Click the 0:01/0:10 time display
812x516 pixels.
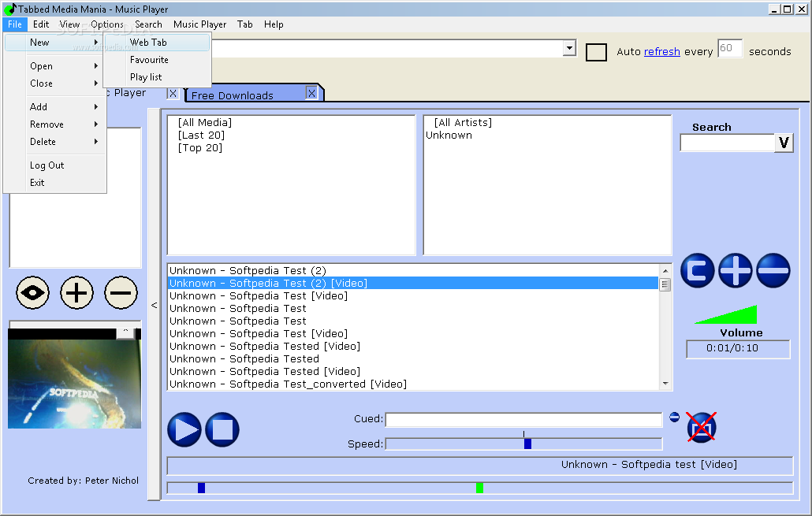point(738,348)
